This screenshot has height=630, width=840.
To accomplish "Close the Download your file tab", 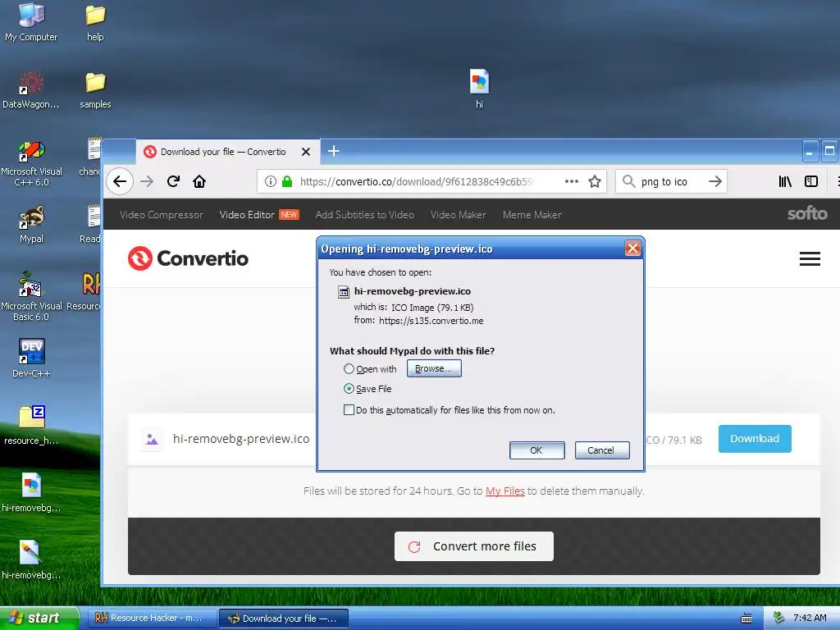I will [x=306, y=152].
